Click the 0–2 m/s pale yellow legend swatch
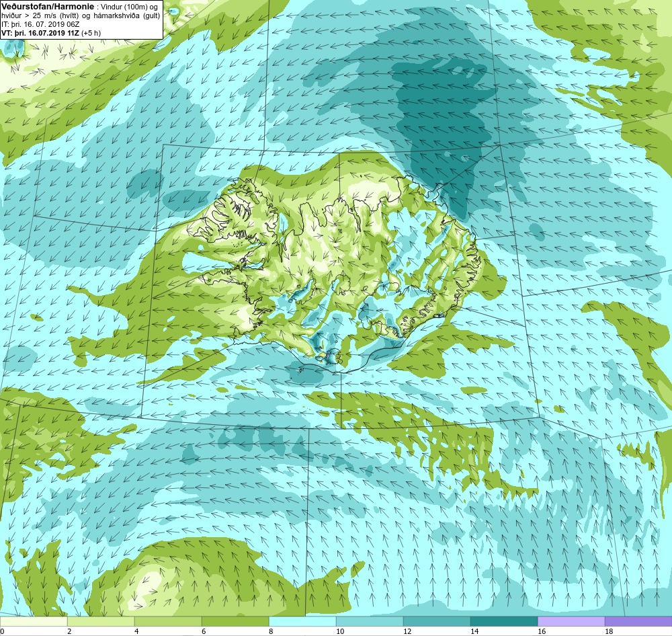This screenshot has width=672, height=636. [x=34, y=622]
